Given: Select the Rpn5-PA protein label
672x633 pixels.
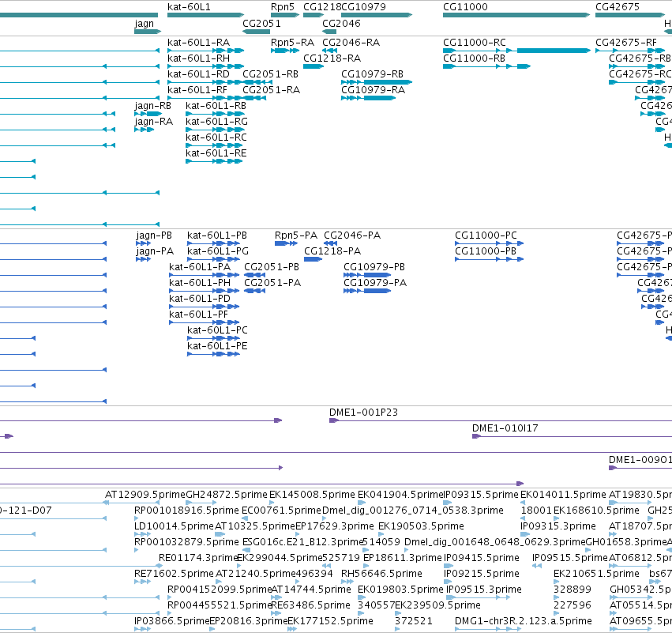Looking at the screenshot, I should click(296, 235).
